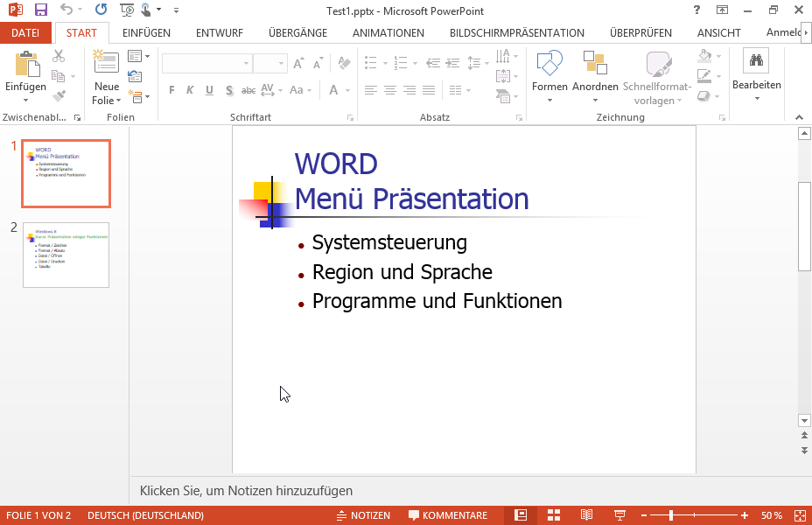Viewport: 812px width, 525px height.
Task: Clear all formatting eraser icon
Action: (x=344, y=63)
